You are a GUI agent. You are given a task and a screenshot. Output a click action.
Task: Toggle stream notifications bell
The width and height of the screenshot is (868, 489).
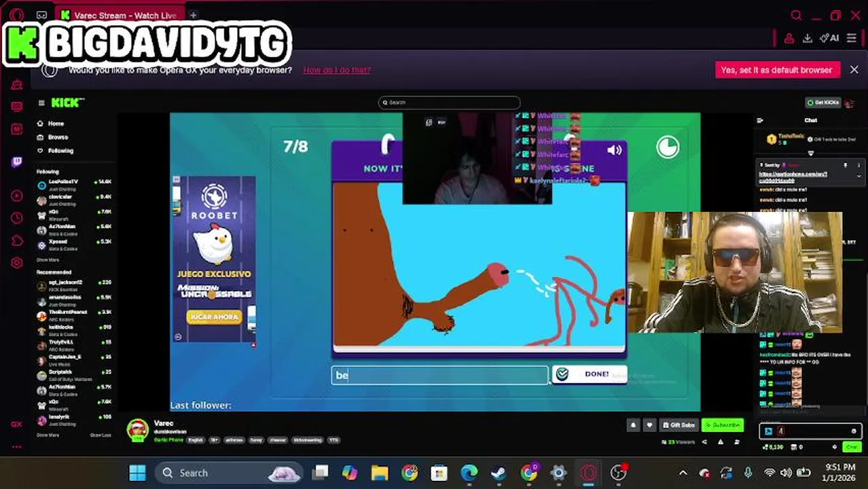coord(633,425)
